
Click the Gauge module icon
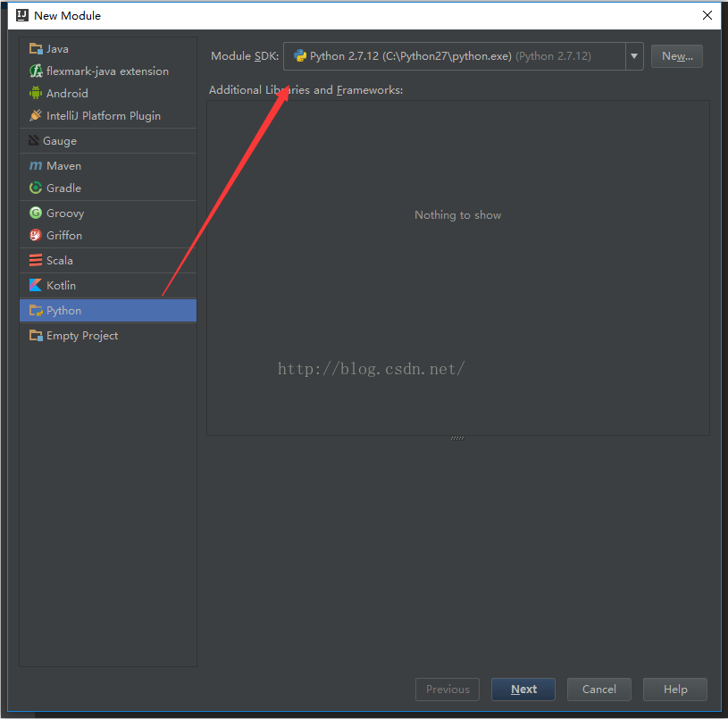pyautogui.click(x=34, y=140)
